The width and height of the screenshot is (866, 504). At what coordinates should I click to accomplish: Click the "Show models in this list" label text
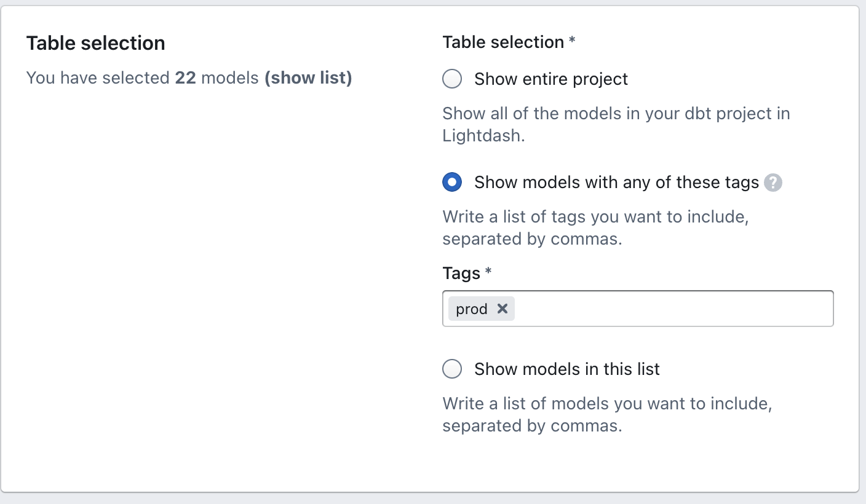[566, 369]
